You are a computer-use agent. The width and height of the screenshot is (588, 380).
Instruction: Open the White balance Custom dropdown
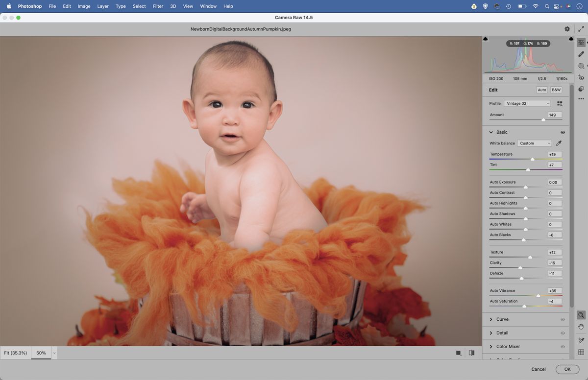pos(535,143)
